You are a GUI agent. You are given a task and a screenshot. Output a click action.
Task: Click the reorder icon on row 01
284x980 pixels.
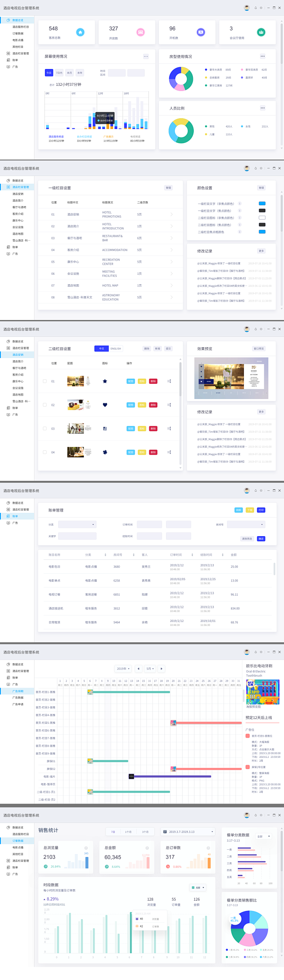[169, 381]
